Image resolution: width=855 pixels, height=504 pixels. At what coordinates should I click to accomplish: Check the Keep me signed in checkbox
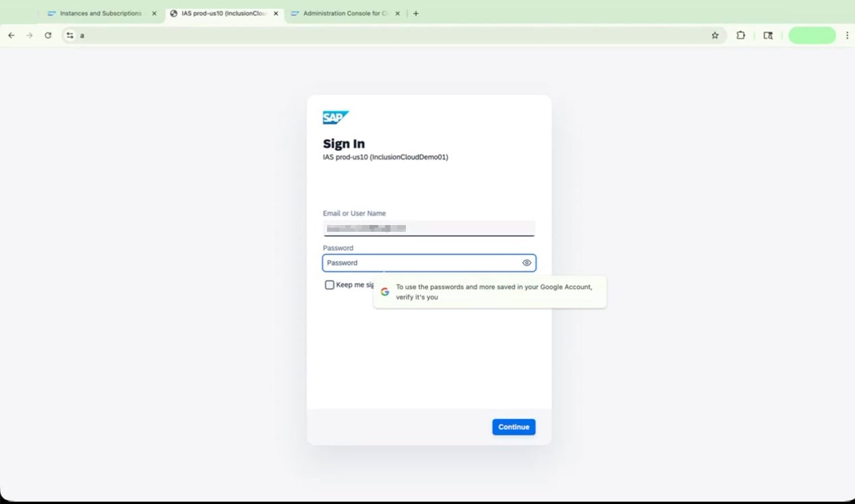tap(330, 285)
